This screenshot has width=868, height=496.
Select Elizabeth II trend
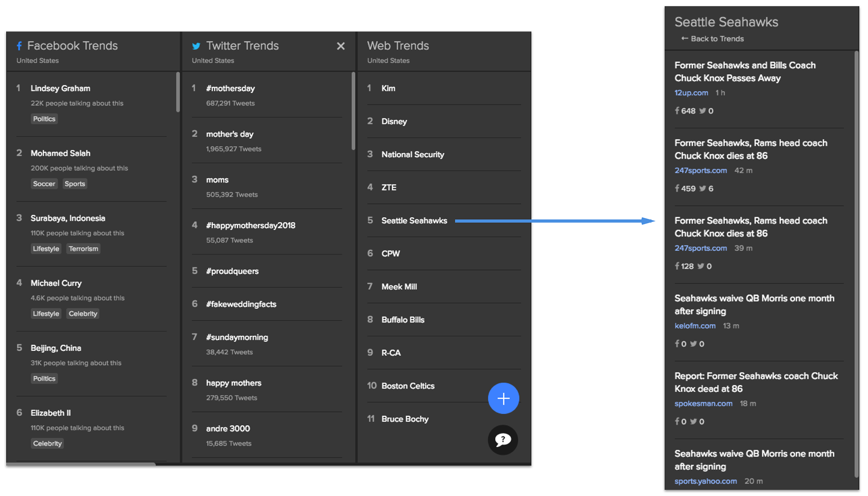tap(51, 413)
